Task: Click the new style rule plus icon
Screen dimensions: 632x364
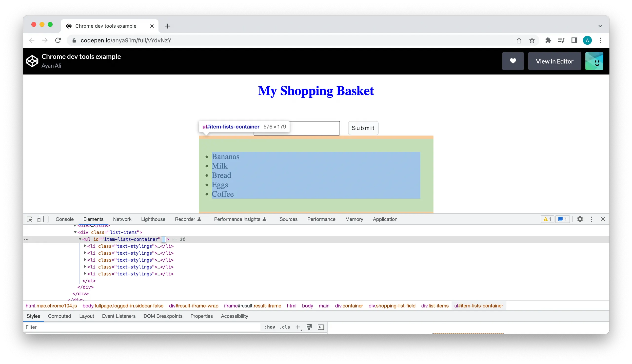Action: pyautogui.click(x=298, y=327)
